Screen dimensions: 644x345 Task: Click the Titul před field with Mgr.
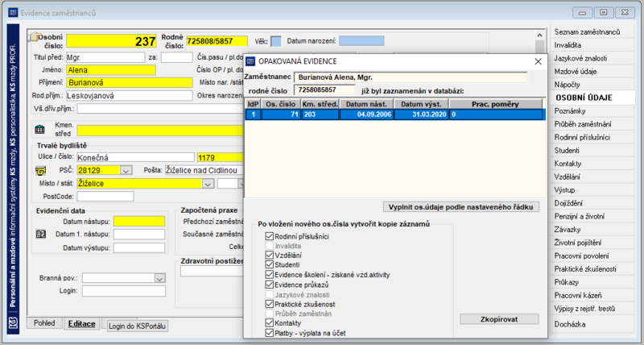point(105,57)
